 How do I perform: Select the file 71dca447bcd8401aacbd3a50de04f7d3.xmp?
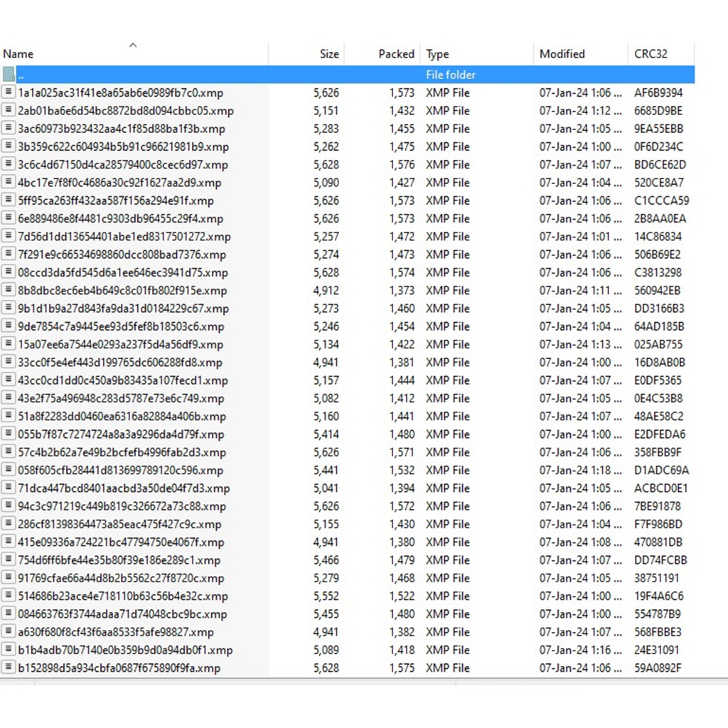123,488
